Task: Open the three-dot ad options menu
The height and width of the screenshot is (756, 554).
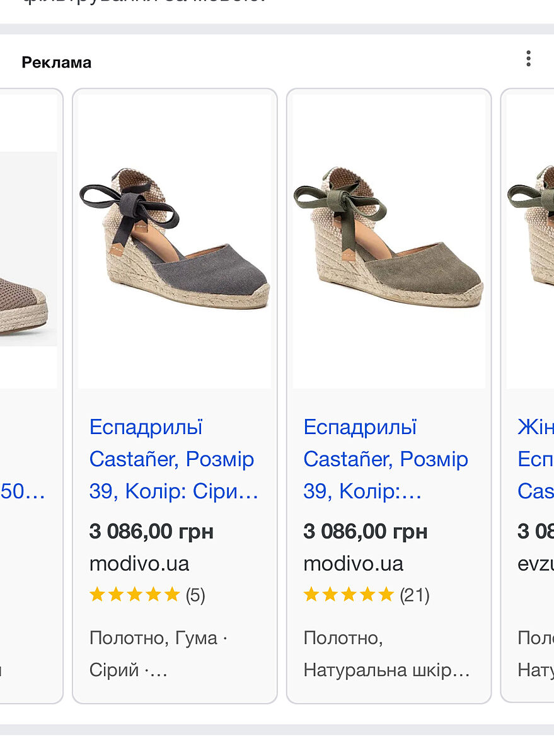Action: tap(528, 59)
